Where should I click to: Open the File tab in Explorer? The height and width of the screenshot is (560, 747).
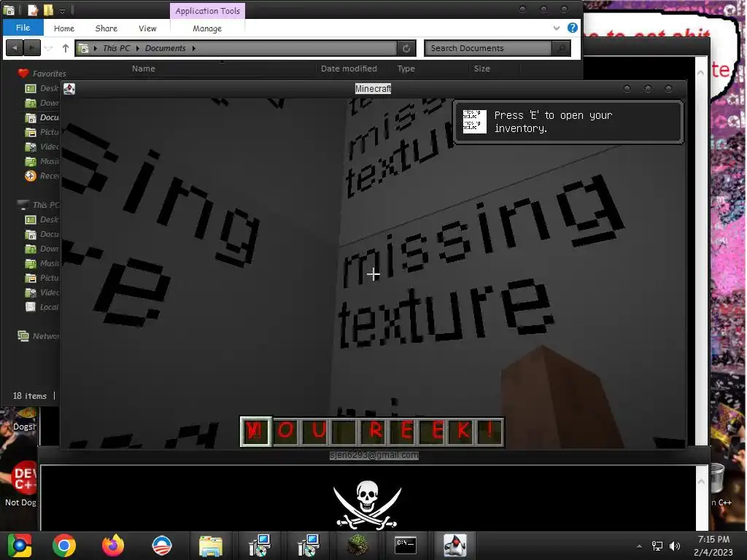[23, 28]
